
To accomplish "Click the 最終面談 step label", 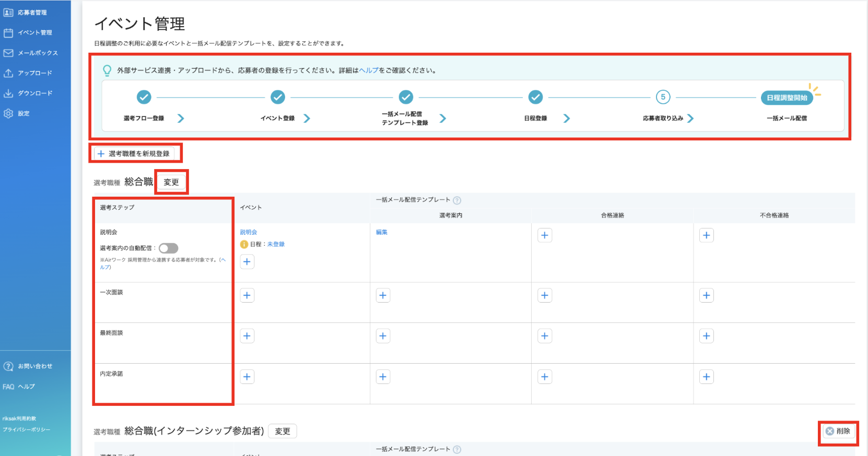I will (x=111, y=333).
